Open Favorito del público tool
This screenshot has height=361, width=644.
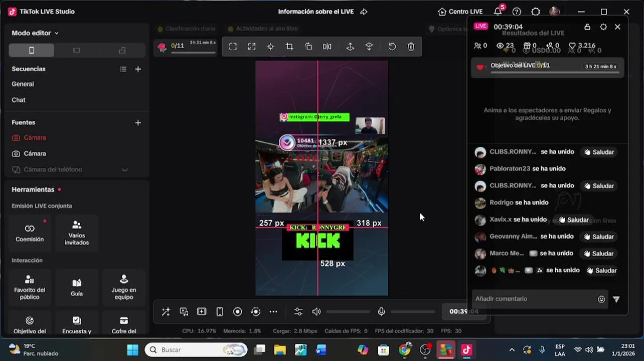tap(30, 287)
